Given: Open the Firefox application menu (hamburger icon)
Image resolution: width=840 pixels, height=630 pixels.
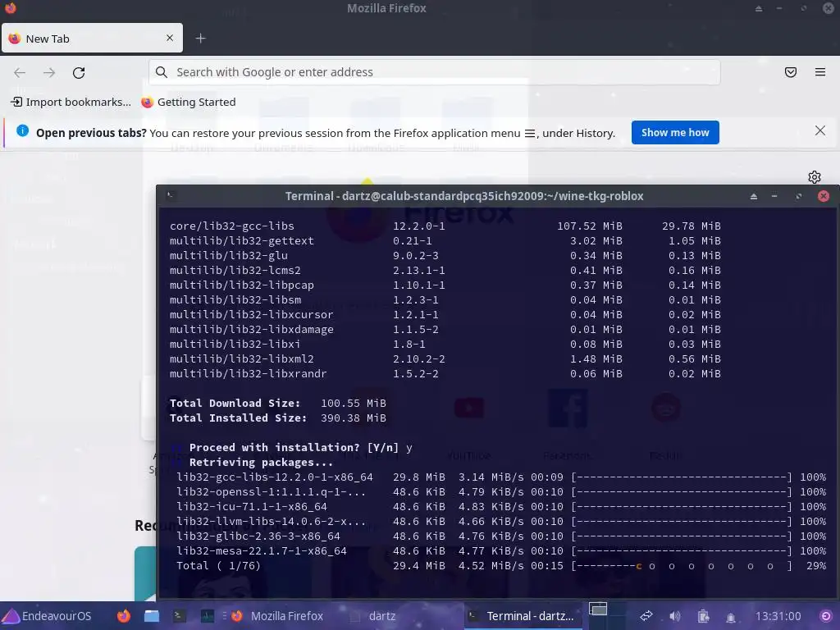Looking at the screenshot, I should point(819,72).
